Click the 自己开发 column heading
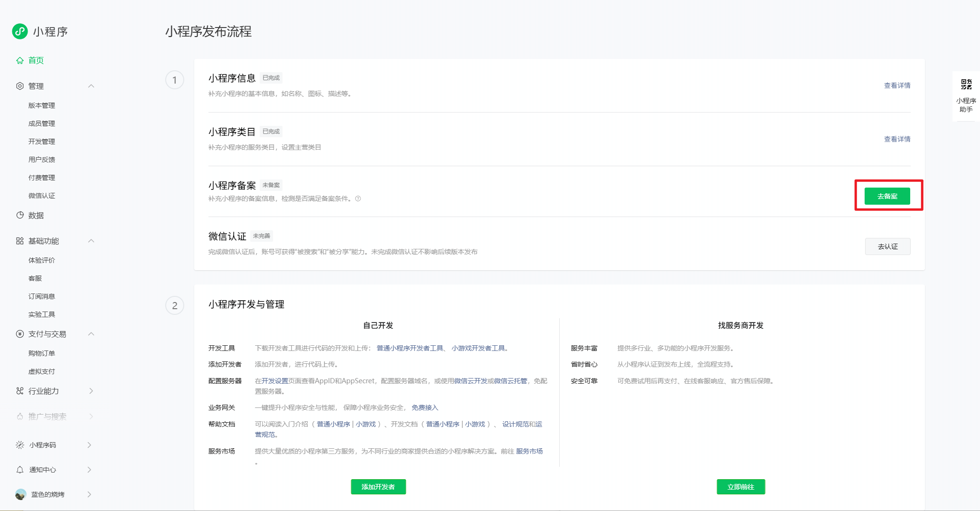Viewport: 980px width, 511px height. (378, 325)
